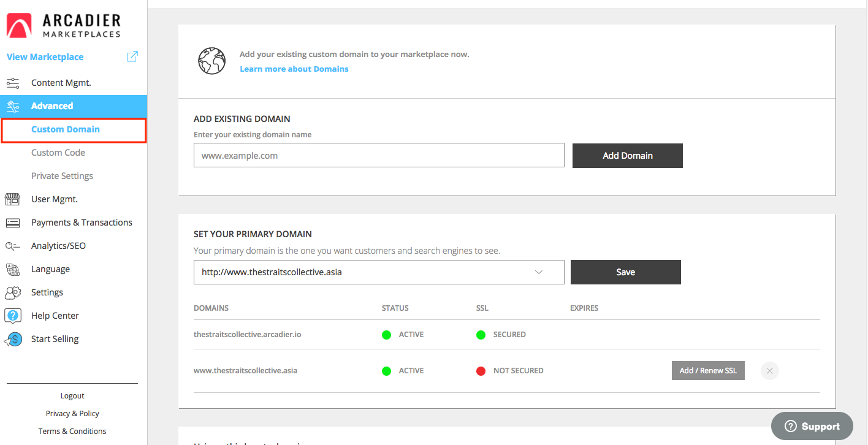The image size is (868, 445).
Task: Click the NOT SECURED status text
Action: point(519,371)
